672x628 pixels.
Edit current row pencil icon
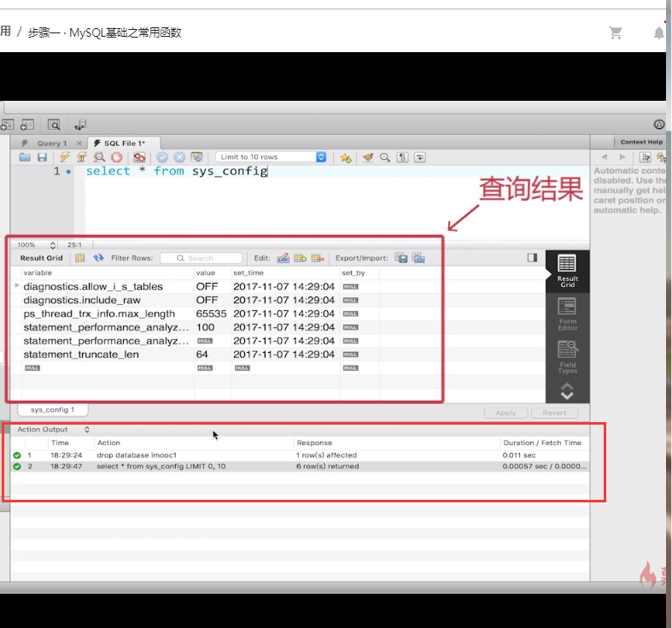(x=283, y=258)
